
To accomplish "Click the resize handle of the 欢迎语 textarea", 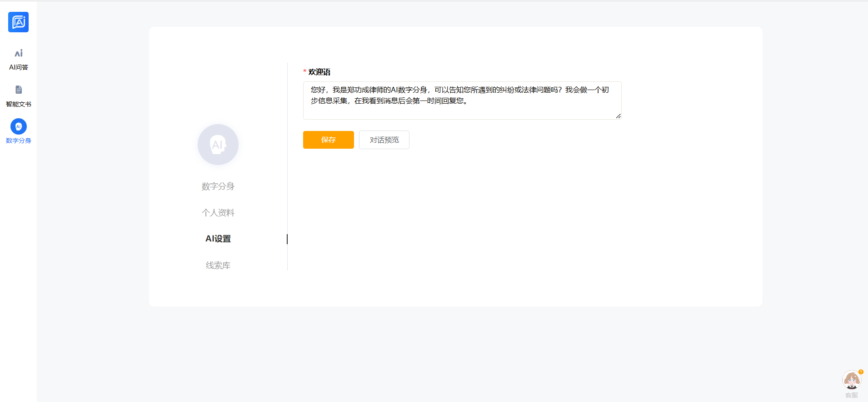I will coord(618,116).
